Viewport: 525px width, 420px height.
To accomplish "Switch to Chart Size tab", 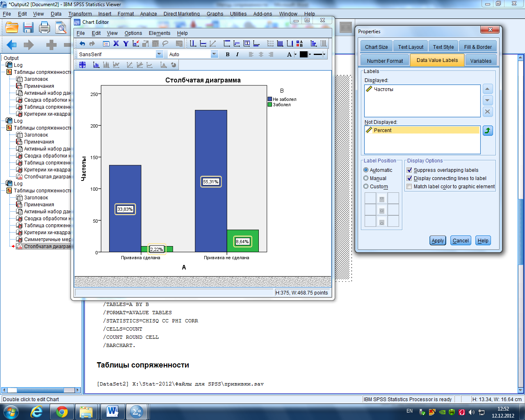I will [377, 47].
